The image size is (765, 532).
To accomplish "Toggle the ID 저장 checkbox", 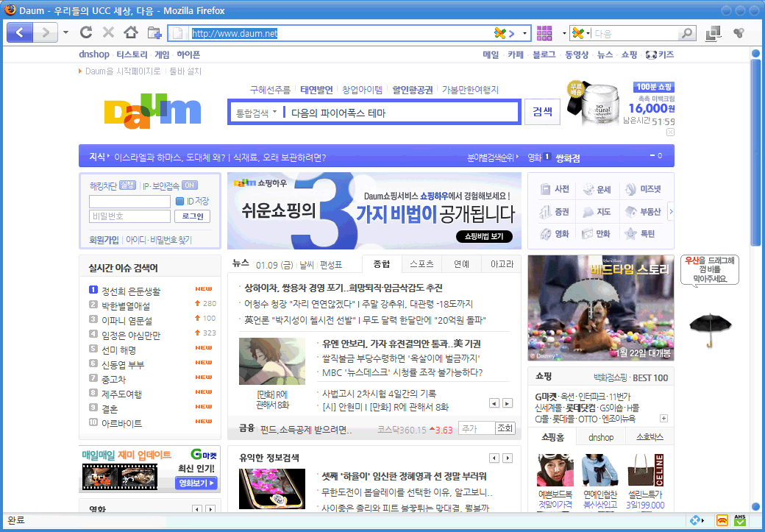I will [x=179, y=201].
